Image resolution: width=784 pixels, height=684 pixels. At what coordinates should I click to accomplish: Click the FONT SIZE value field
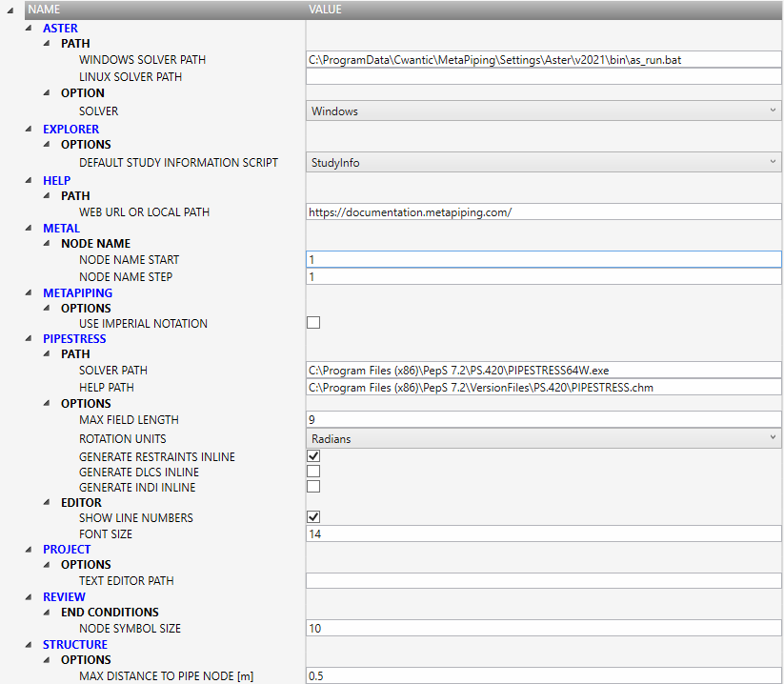click(544, 533)
